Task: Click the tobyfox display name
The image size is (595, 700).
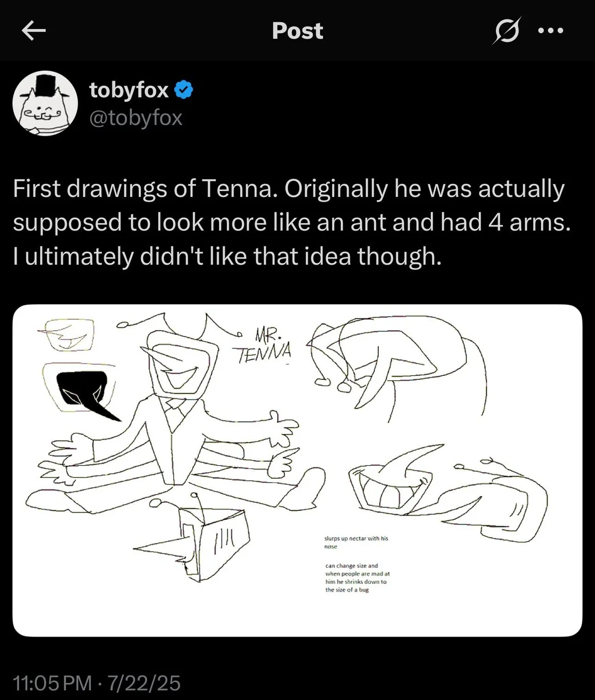Action: pos(129,89)
